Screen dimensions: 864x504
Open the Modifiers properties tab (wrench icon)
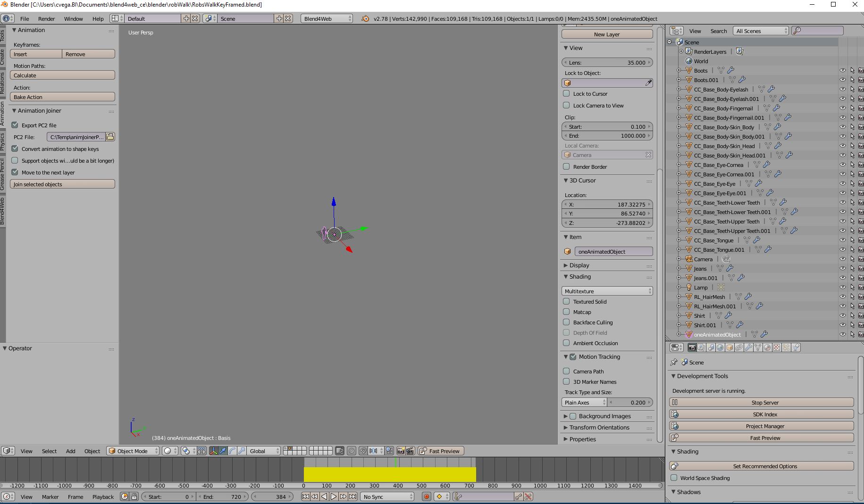coord(748,347)
